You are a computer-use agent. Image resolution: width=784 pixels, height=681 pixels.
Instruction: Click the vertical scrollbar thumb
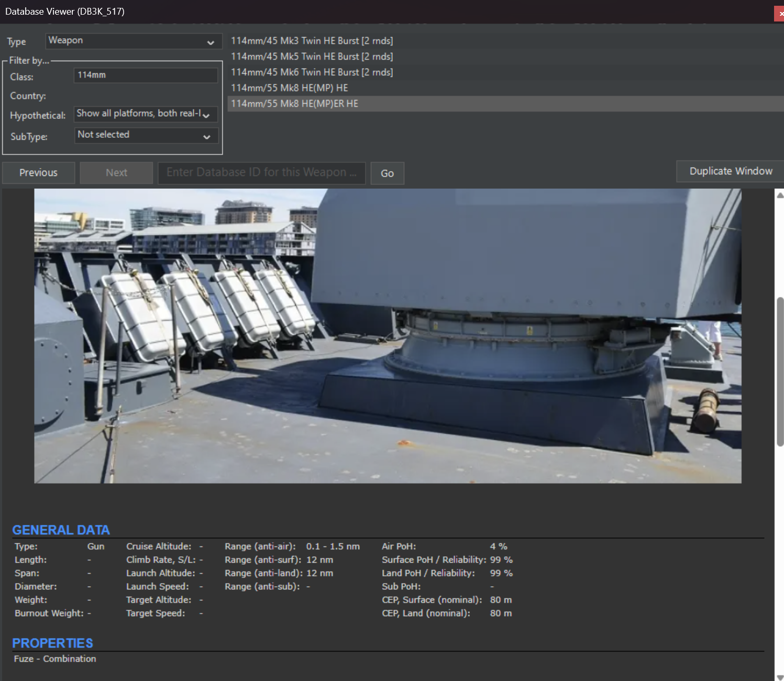click(780, 372)
